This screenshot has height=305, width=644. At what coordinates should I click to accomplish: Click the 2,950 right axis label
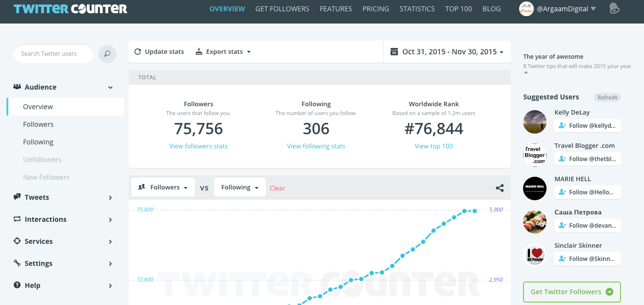coord(496,280)
